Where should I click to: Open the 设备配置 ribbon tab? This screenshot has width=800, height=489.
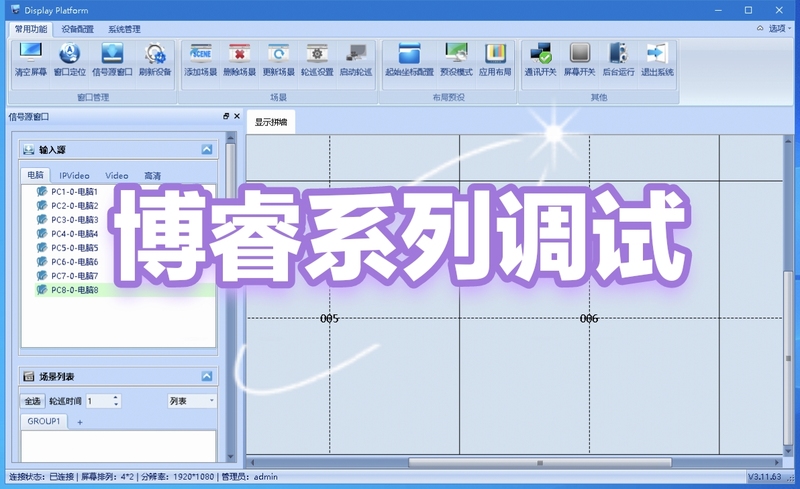pos(78,29)
